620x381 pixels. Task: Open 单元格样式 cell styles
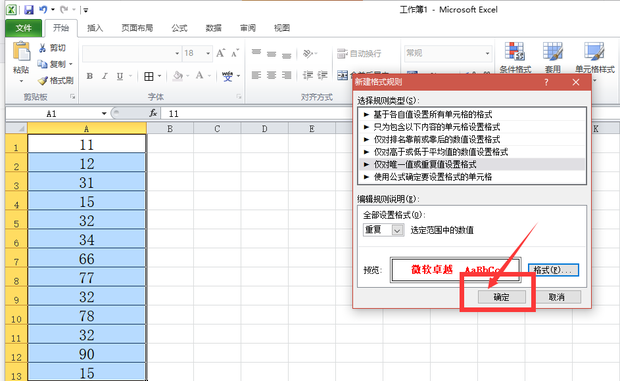click(x=594, y=58)
